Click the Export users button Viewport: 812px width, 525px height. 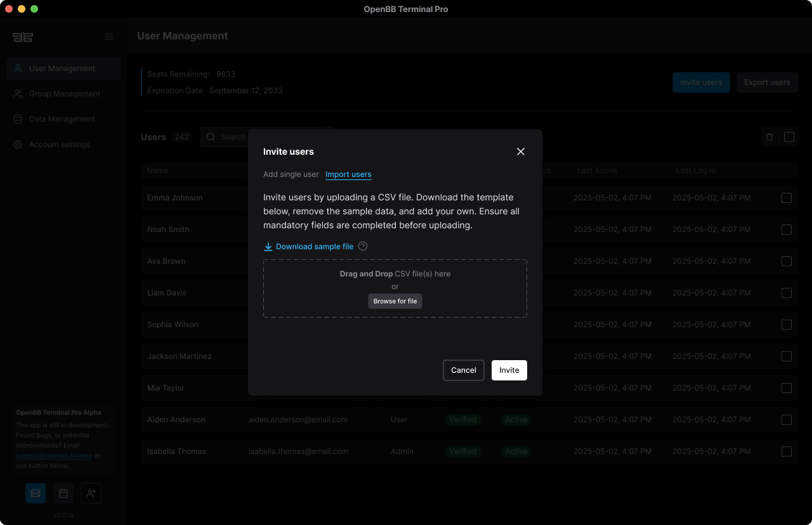click(x=767, y=82)
